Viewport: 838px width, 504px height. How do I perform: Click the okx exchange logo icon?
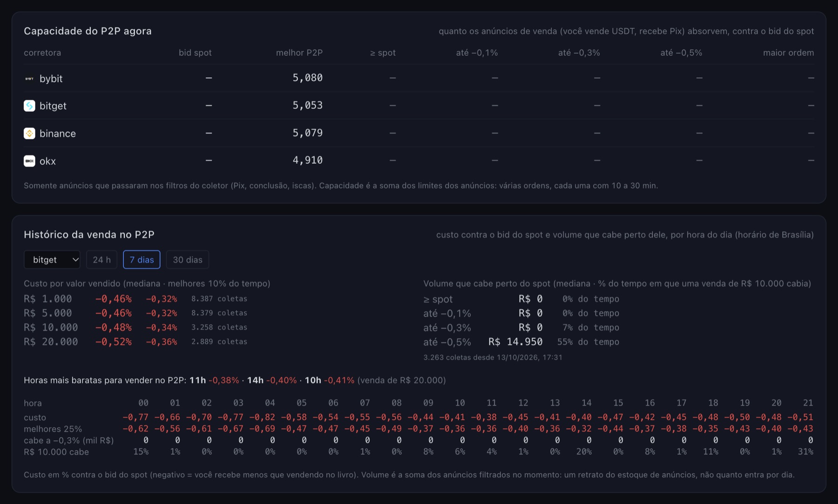[29, 161]
